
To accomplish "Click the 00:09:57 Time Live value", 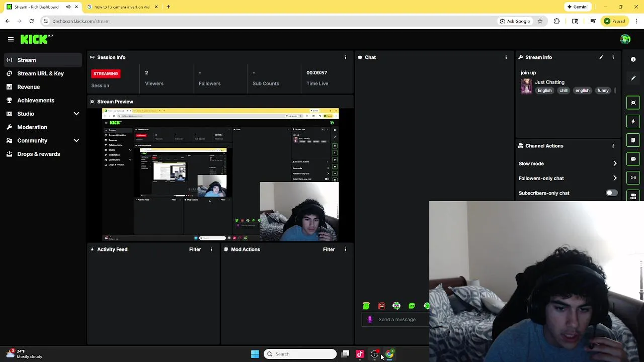I will click(x=316, y=73).
